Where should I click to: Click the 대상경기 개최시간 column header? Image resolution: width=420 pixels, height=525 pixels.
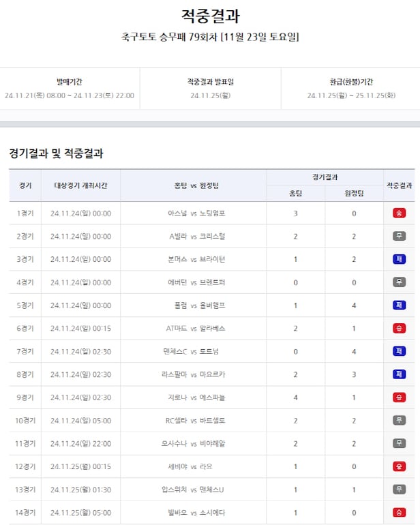click(x=80, y=185)
